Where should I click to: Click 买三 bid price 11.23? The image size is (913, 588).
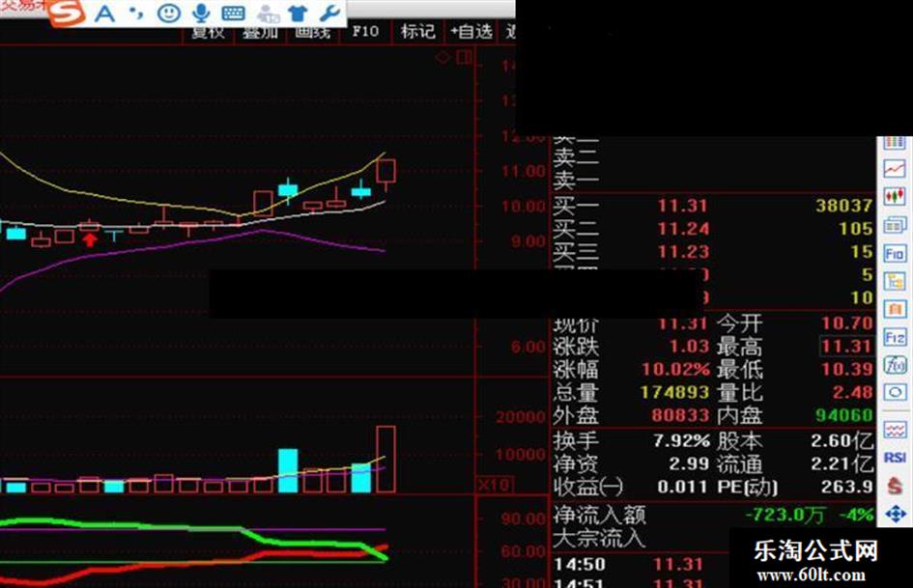point(682,251)
